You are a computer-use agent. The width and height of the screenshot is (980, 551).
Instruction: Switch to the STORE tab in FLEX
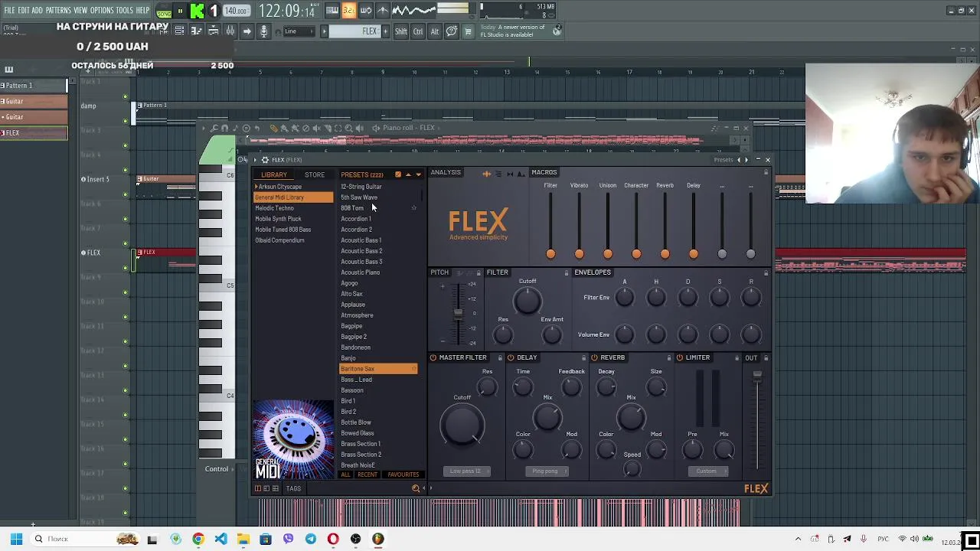(315, 175)
